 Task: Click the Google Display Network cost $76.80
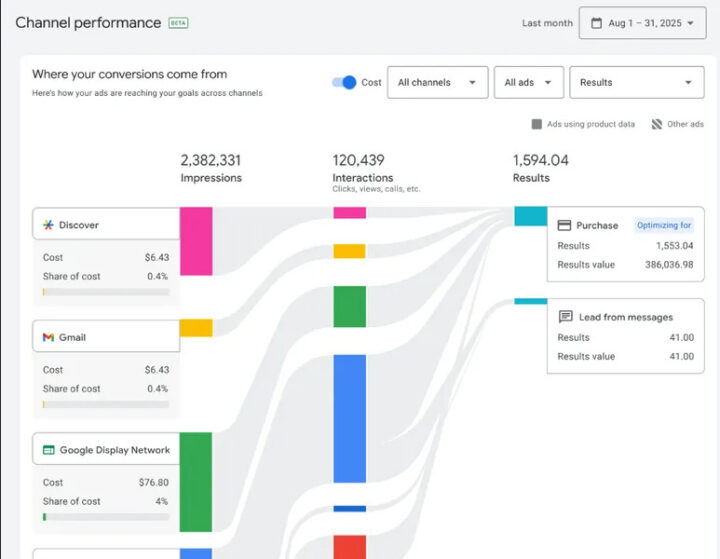(x=154, y=482)
